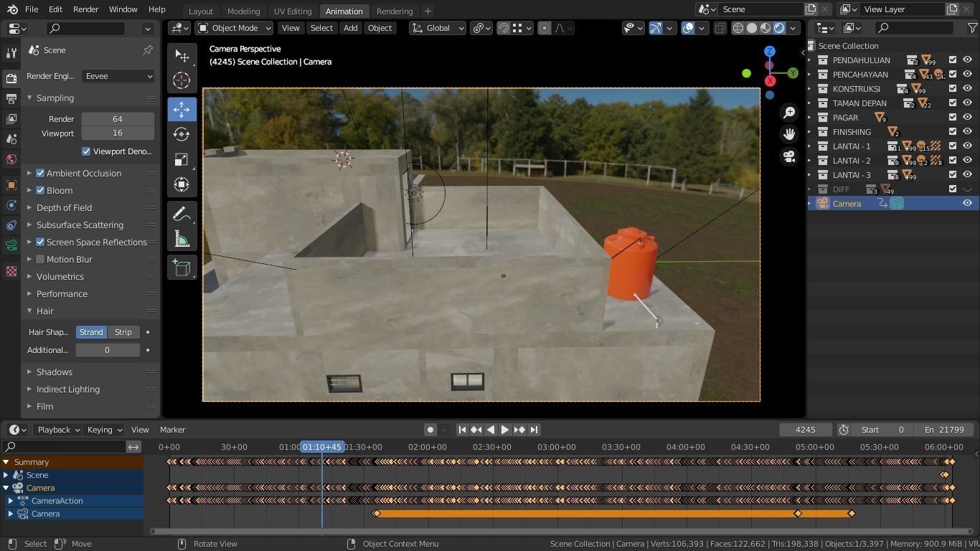This screenshot has height=551, width=980.
Task: Switch to the Layout workspace tab
Action: click(201, 11)
